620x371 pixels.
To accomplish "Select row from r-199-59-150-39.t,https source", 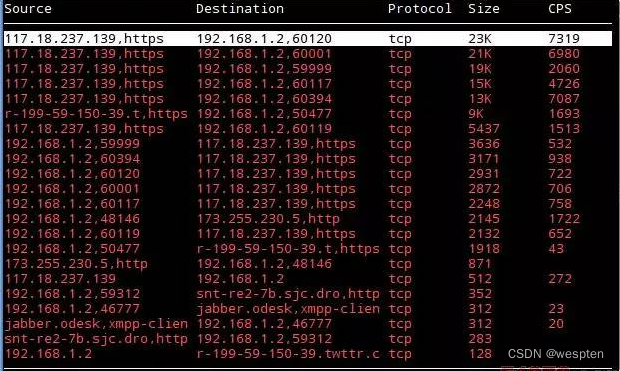I will click(308, 114).
